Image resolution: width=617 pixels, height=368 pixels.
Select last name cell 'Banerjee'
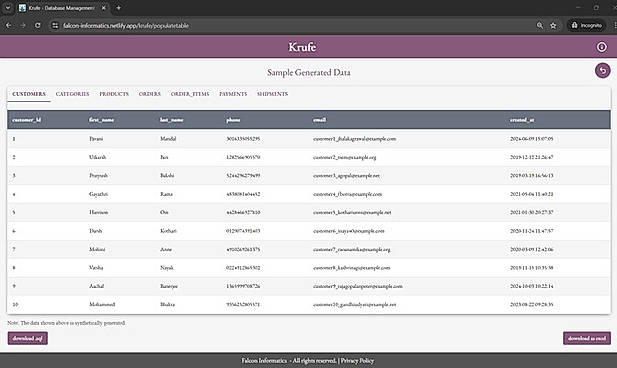[169, 286]
